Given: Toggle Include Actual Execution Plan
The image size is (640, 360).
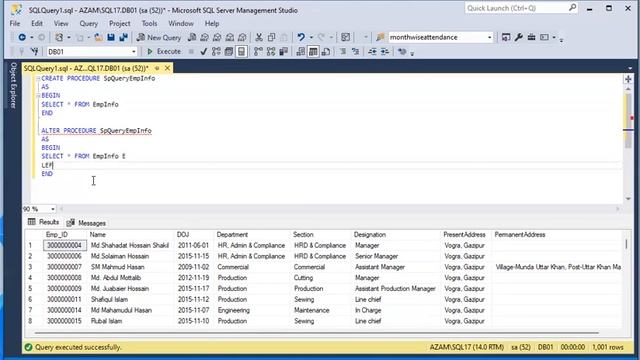Looking at the screenshot, I should click(x=258, y=52).
